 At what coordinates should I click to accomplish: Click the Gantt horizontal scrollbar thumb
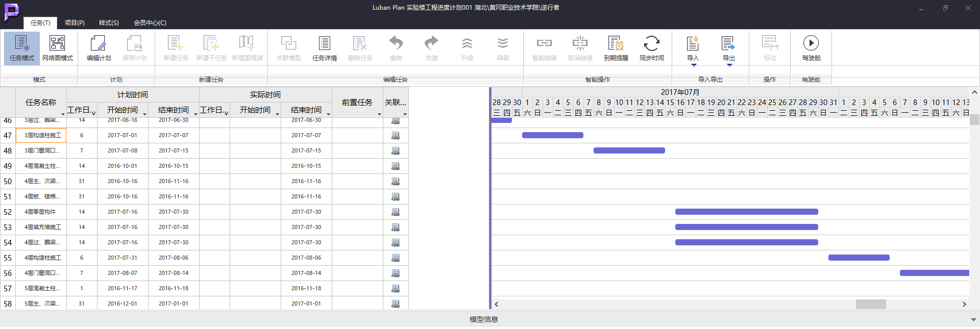pyautogui.click(x=871, y=304)
